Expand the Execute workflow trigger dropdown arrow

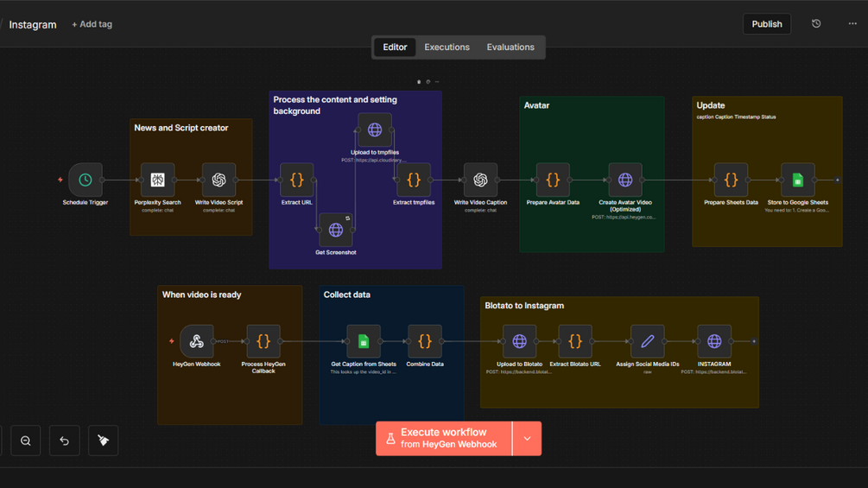[x=527, y=439]
